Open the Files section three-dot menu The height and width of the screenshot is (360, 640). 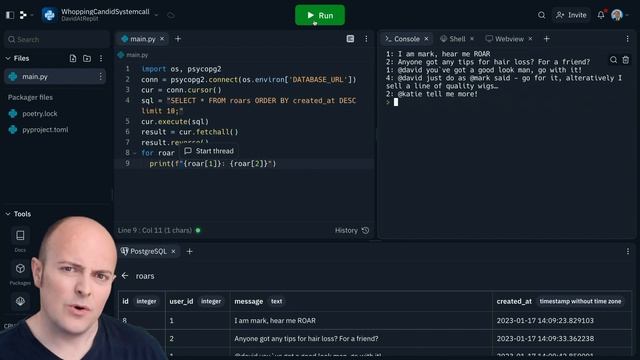tap(101, 58)
